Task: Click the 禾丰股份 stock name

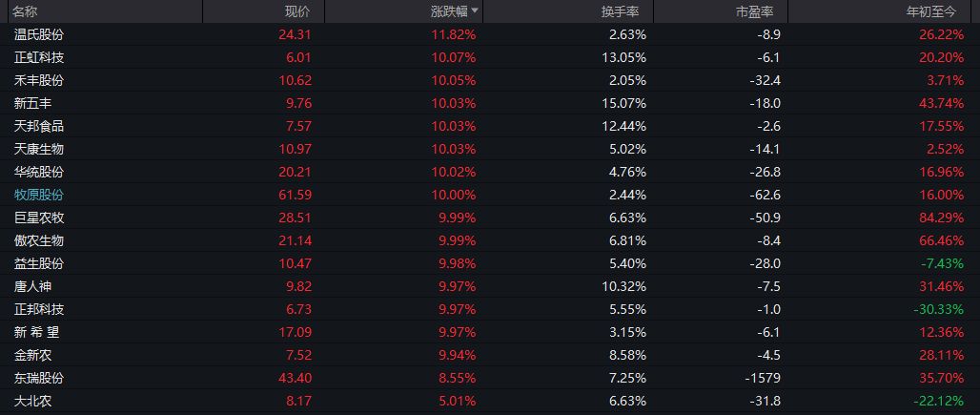Action: pyautogui.click(x=39, y=80)
